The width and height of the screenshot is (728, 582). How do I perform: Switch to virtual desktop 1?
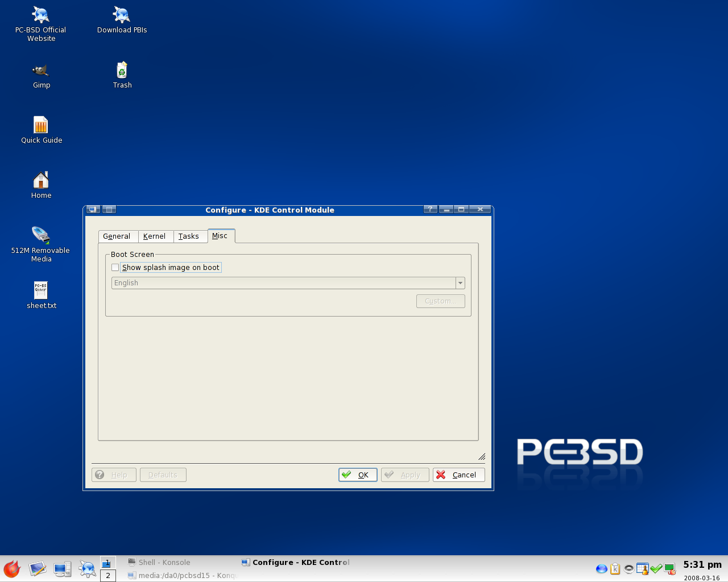(x=108, y=563)
